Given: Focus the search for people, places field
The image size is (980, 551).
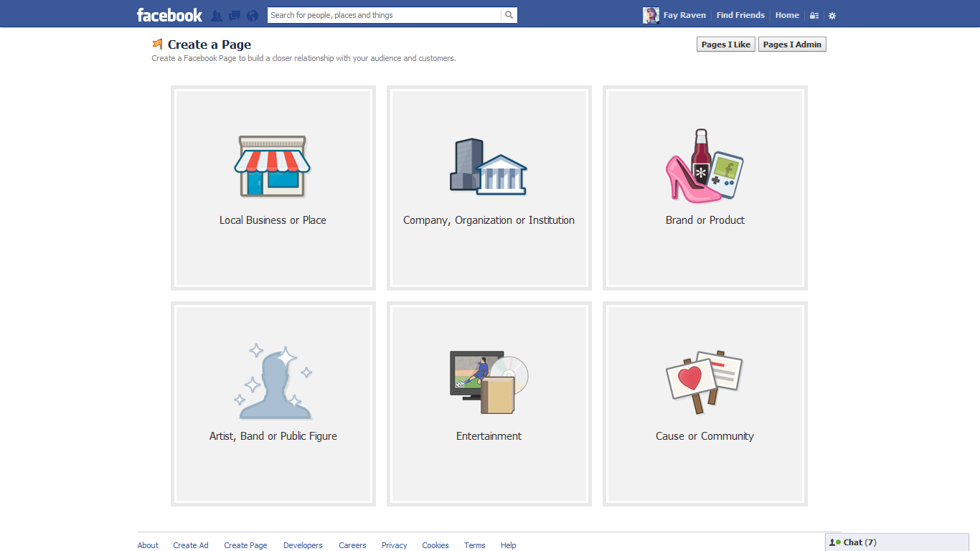Looking at the screenshot, I should click(x=384, y=15).
